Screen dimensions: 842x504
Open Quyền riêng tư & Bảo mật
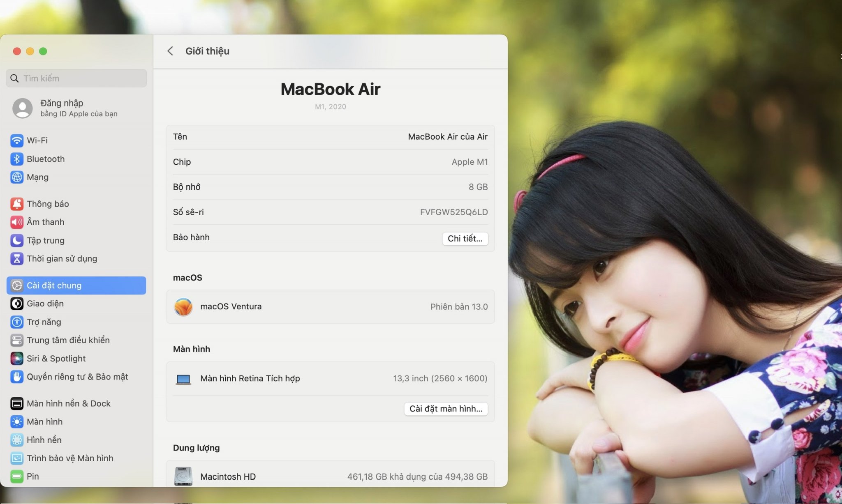tap(77, 377)
